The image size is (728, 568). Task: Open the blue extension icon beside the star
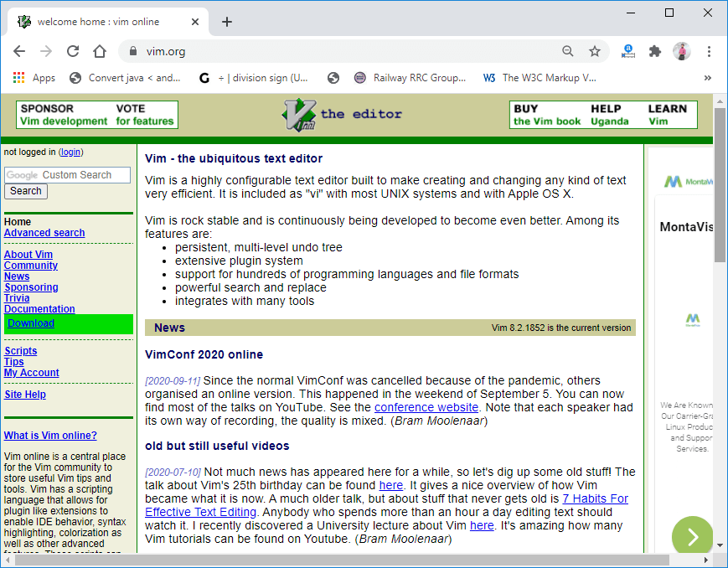click(x=628, y=51)
